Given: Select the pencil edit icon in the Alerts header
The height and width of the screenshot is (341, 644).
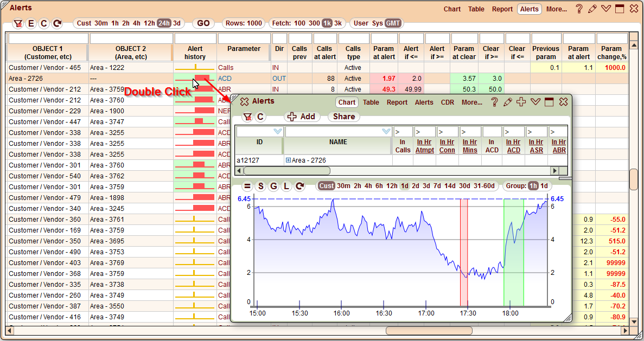Looking at the screenshot, I should [593, 9].
